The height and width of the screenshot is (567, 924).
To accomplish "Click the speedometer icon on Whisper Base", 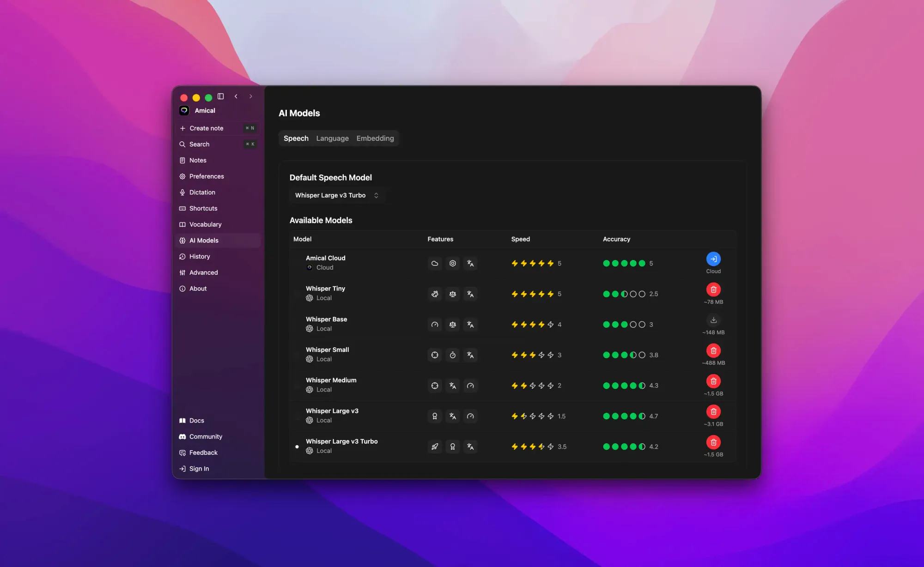I will click(435, 325).
